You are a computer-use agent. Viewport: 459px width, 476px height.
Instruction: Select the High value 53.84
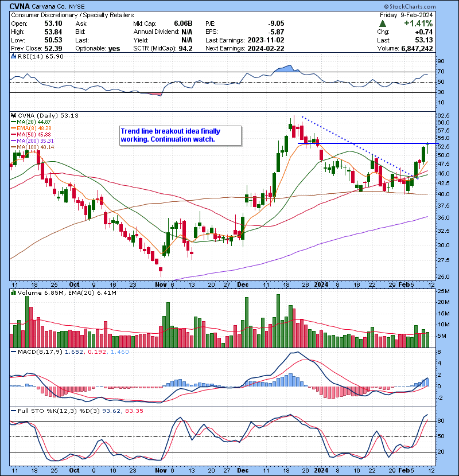tap(53, 32)
